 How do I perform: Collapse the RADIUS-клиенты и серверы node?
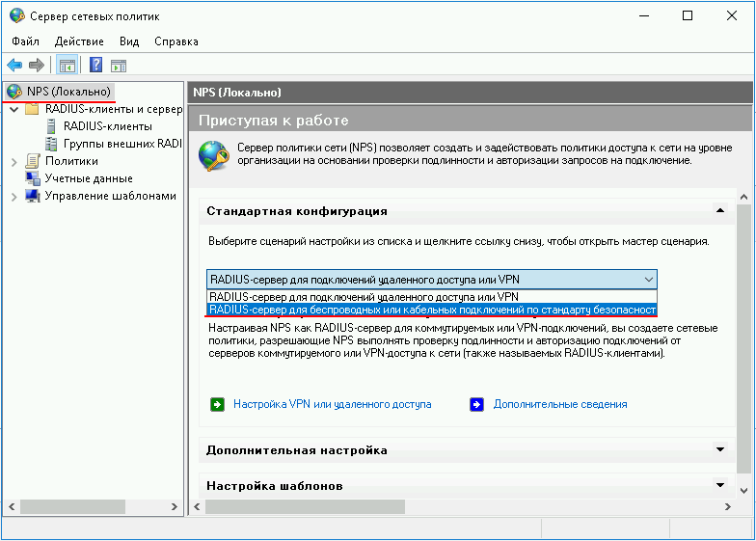pos(14,110)
